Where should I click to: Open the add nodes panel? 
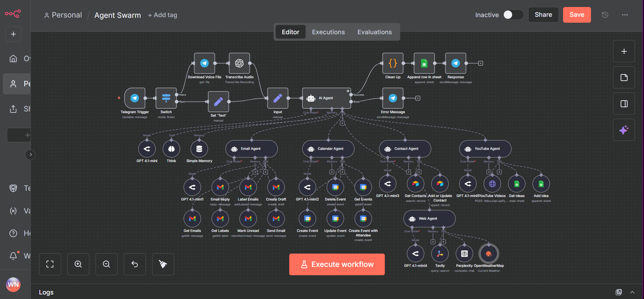point(624,51)
